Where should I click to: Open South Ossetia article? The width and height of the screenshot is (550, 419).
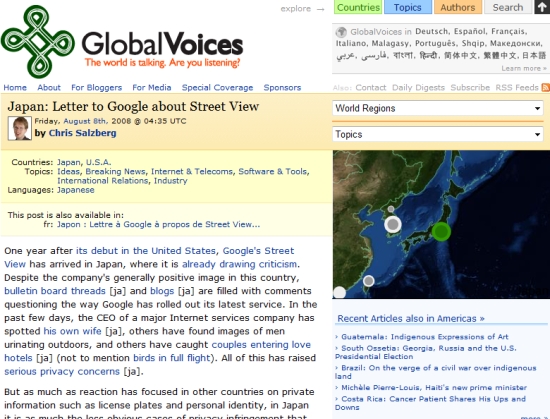pyautogui.click(x=426, y=352)
